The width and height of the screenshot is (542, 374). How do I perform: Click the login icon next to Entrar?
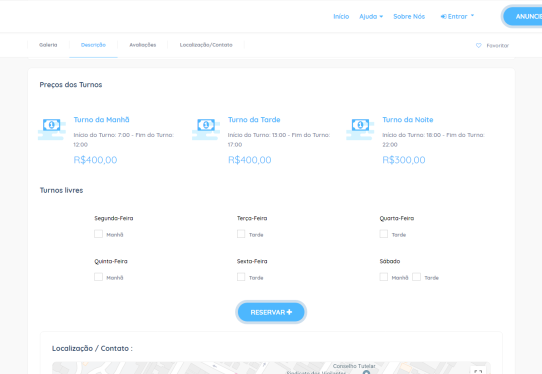coord(443,17)
